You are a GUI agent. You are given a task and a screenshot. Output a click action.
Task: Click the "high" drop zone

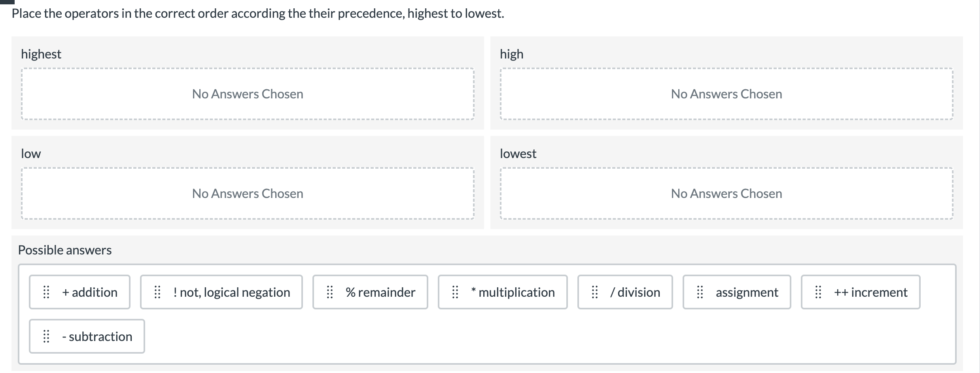(x=726, y=94)
